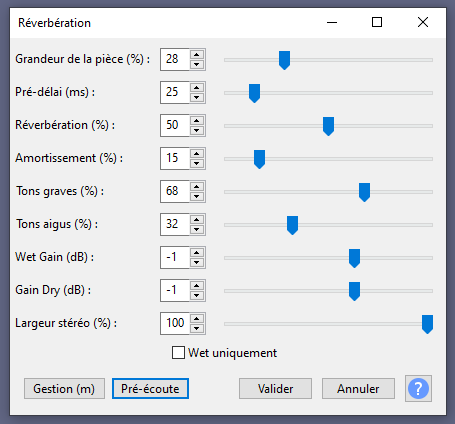Select the Tons graves slider handle
Image resolution: width=455 pixels, height=424 pixels.
[x=364, y=192]
